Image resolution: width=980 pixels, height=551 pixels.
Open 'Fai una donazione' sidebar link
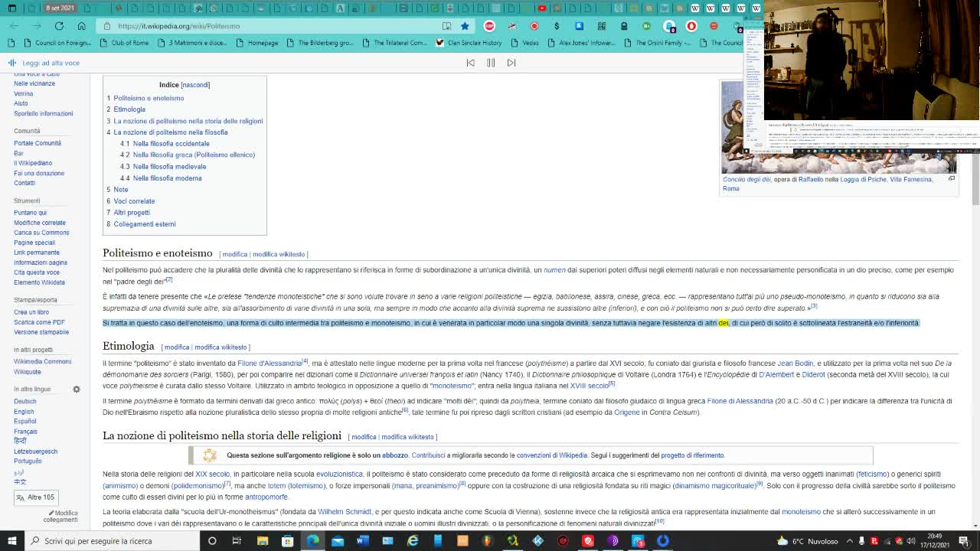pyautogui.click(x=39, y=173)
